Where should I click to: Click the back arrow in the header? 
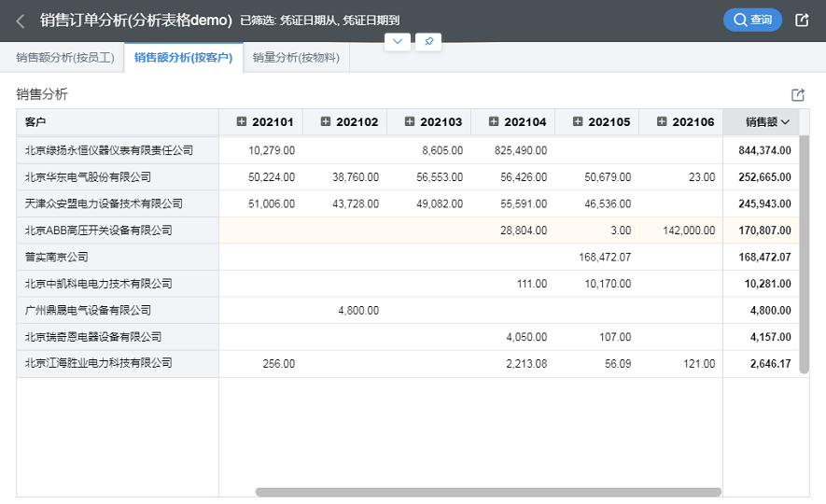[21, 21]
